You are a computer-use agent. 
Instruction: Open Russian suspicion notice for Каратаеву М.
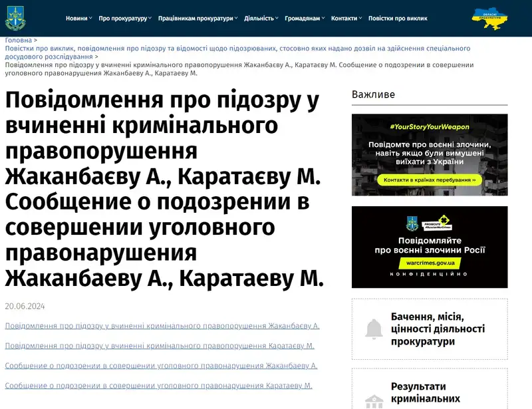158,386
